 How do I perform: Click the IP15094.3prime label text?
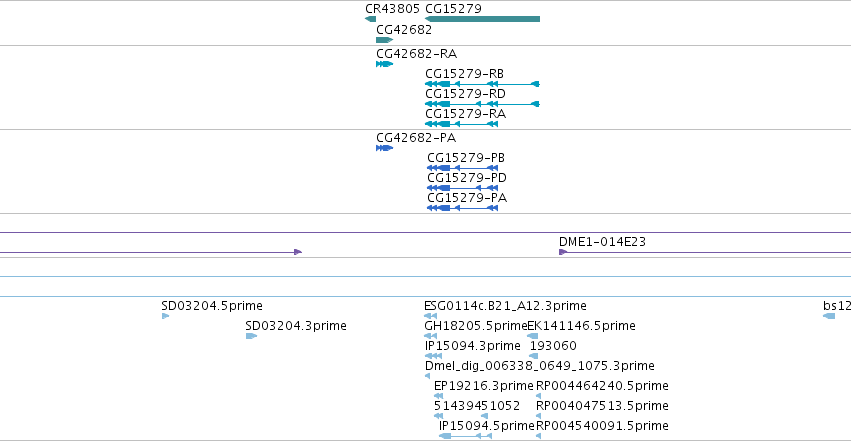472,346
